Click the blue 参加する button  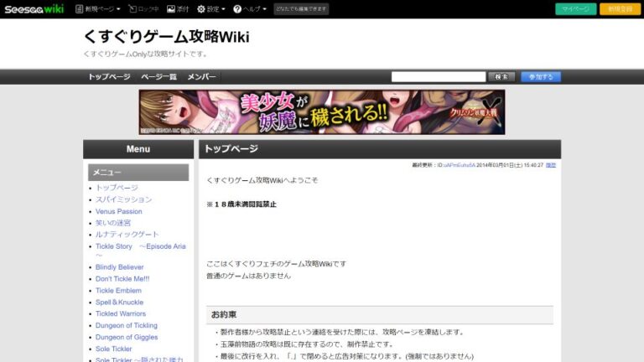click(541, 77)
